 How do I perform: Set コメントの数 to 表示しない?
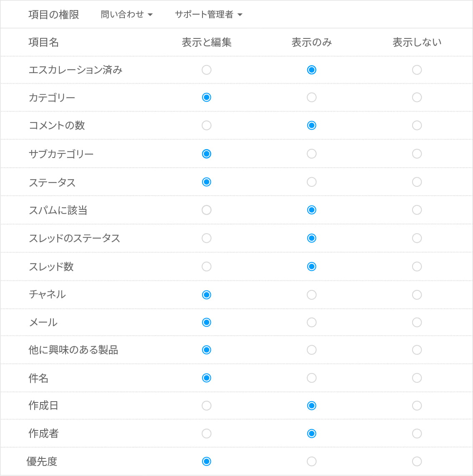417,125
